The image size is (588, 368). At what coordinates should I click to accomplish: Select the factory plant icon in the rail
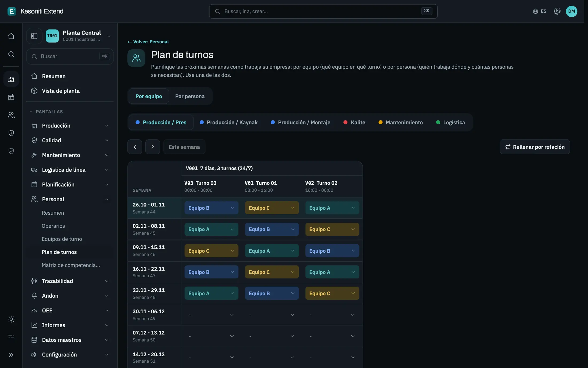point(11,79)
